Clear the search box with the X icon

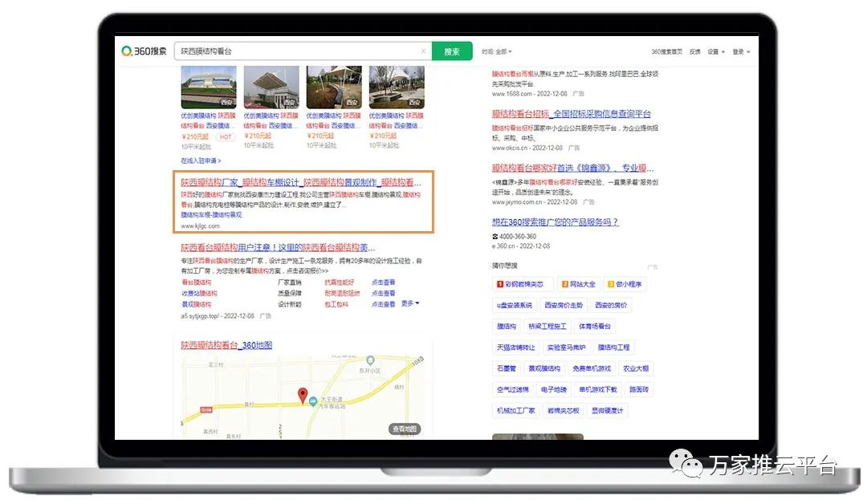pyautogui.click(x=423, y=51)
